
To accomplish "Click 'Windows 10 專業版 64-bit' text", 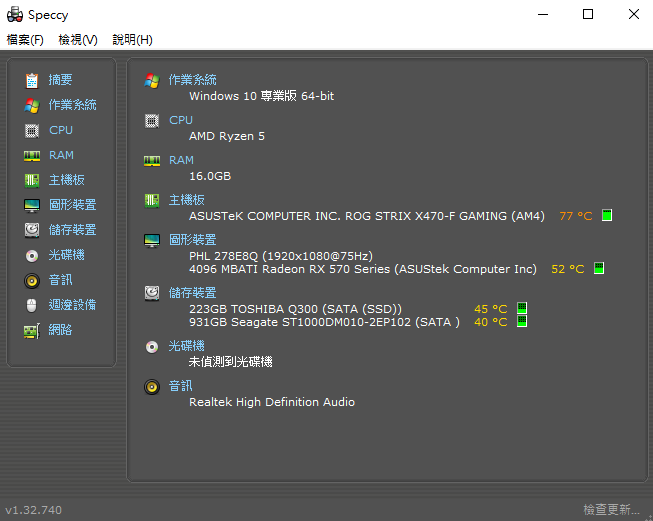I will (262, 96).
